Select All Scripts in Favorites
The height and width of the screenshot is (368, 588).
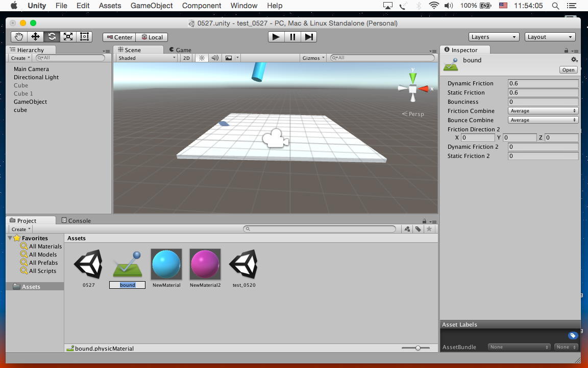point(38,271)
